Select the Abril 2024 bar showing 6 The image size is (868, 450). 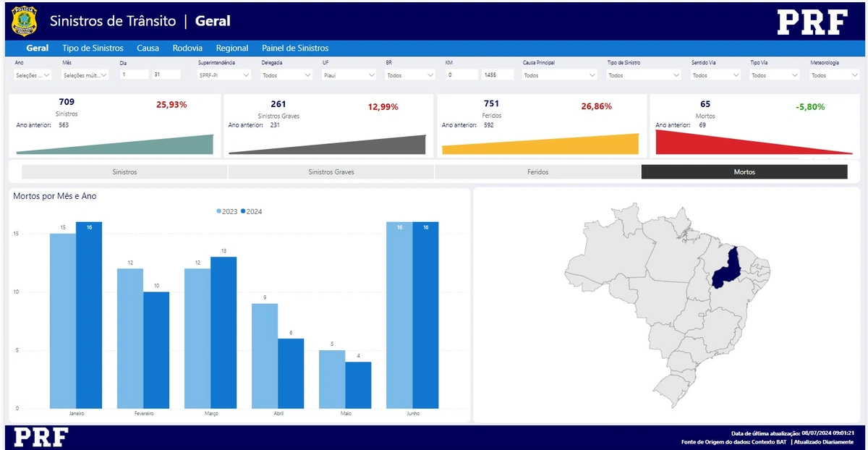pyautogui.click(x=291, y=373)
